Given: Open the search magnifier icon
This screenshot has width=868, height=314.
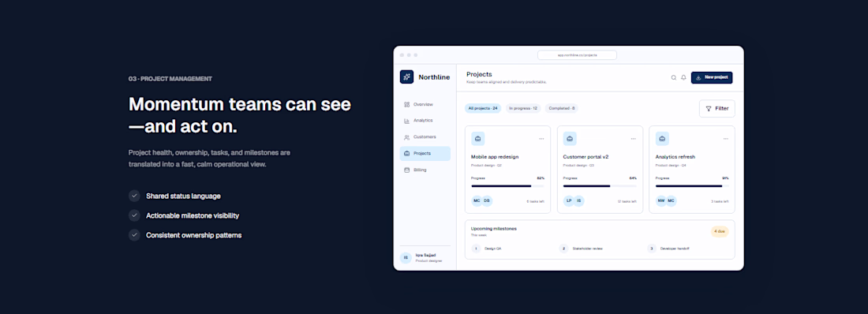Looking at the screenshot, I should click(674, 77).
